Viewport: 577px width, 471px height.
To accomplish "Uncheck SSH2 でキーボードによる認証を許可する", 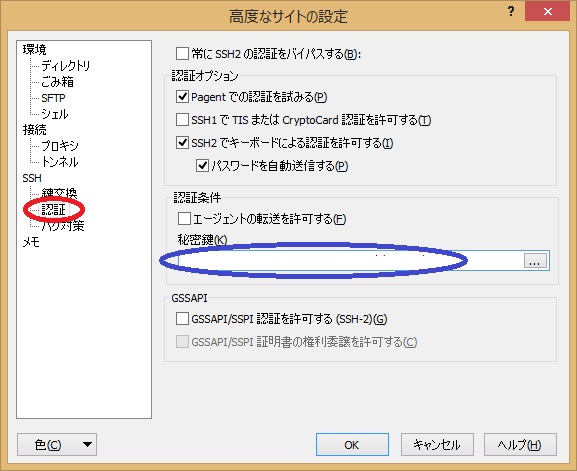I will tap(182, 142).
